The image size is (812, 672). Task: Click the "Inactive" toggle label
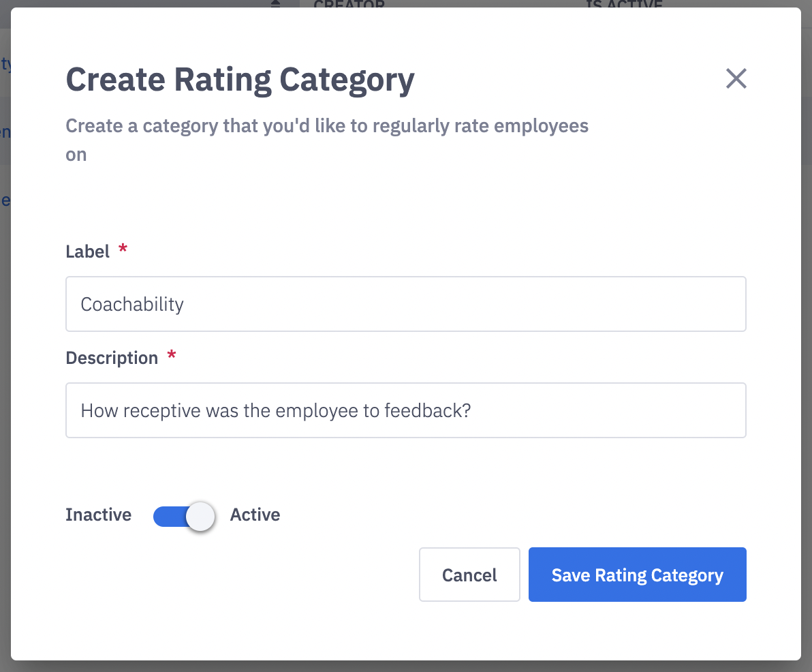point(98,515)
